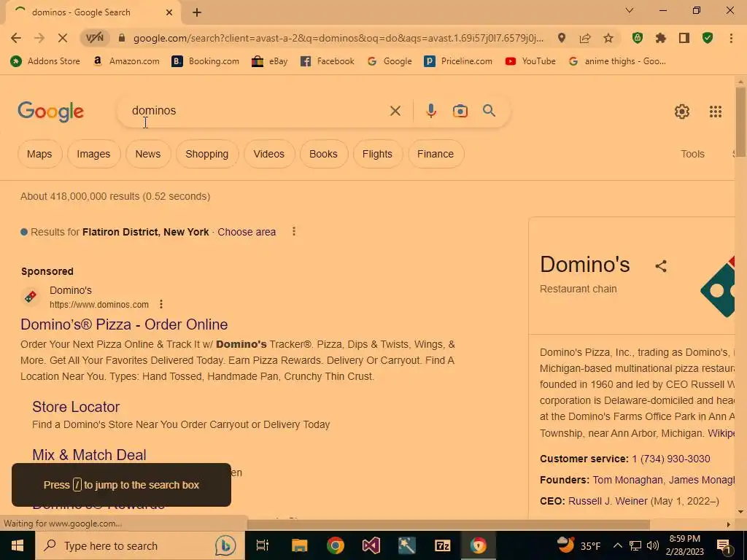Open the Mix & Match Deal sitelink
The width and height of the screenshot is (747, 560).
89,455
